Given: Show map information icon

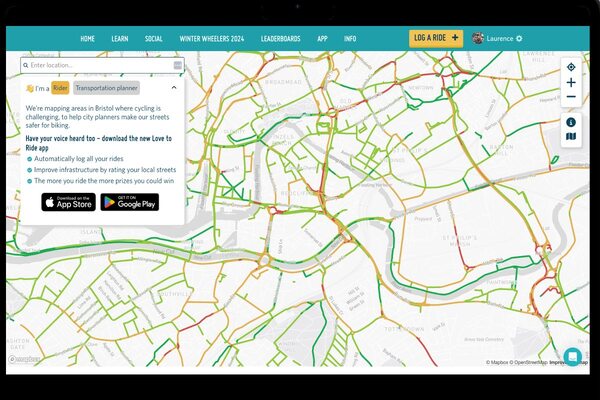Looking at the screenshot, I should point(571,122).
